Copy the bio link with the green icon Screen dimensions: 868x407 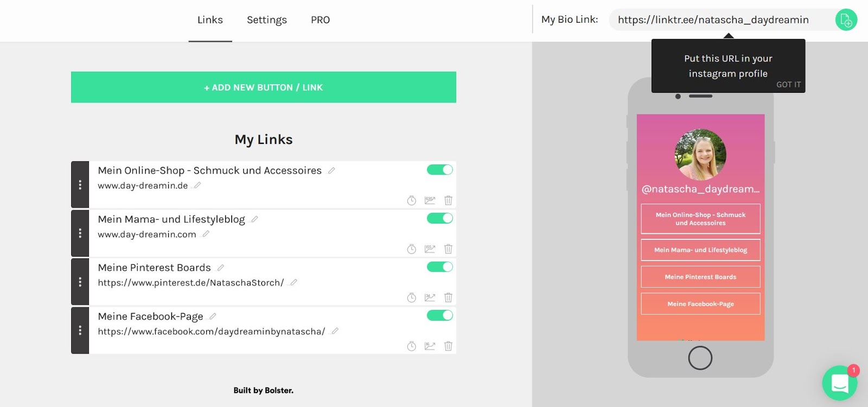(846, 20)
